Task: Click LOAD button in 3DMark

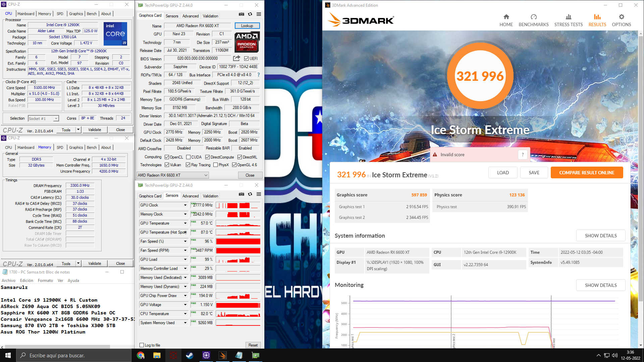Action: tap(503, 173)
